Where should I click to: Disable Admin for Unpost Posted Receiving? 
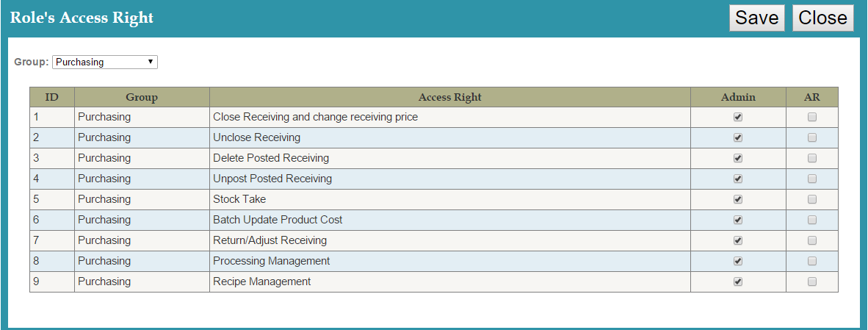click(738, 179)
